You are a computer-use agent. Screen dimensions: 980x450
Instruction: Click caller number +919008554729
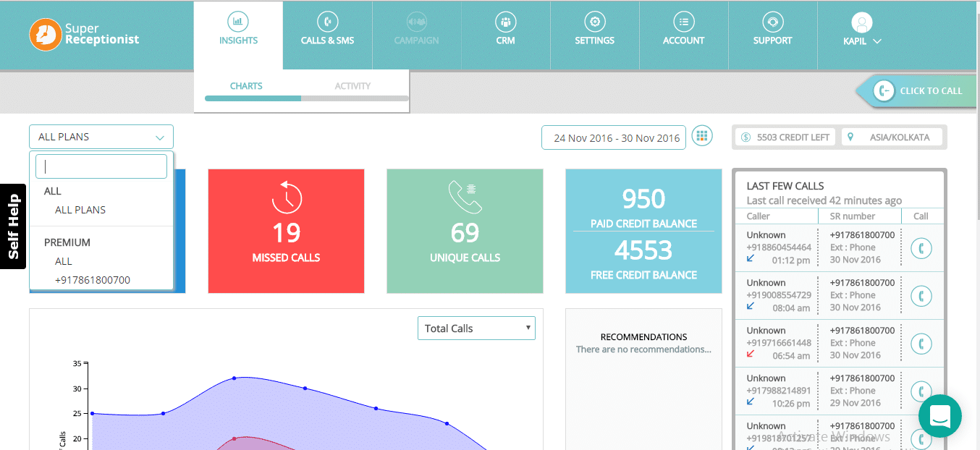tap(779, 295)
